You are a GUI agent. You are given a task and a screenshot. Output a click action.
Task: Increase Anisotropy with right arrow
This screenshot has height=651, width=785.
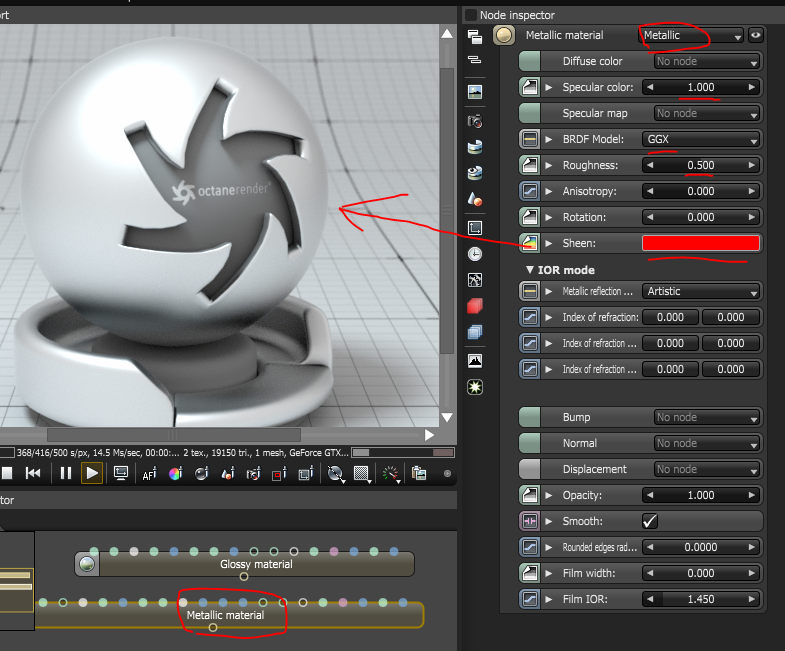coord(752,191)
